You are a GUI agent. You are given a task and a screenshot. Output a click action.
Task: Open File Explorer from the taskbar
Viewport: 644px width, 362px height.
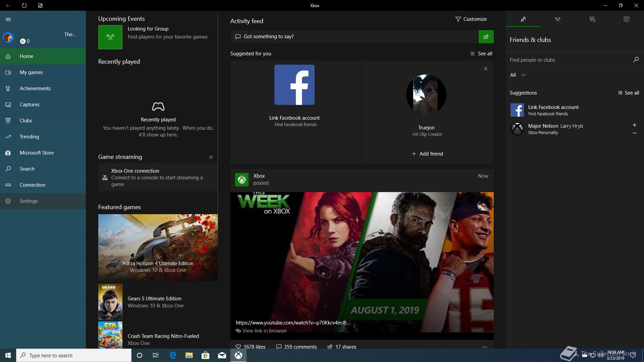(x=189, y=355)
